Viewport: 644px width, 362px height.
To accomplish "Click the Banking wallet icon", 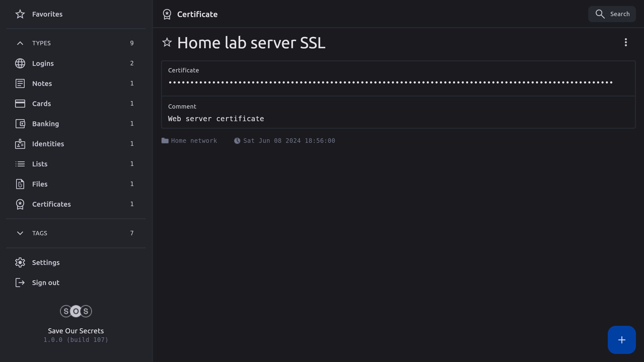I will [x=20, y=124].
